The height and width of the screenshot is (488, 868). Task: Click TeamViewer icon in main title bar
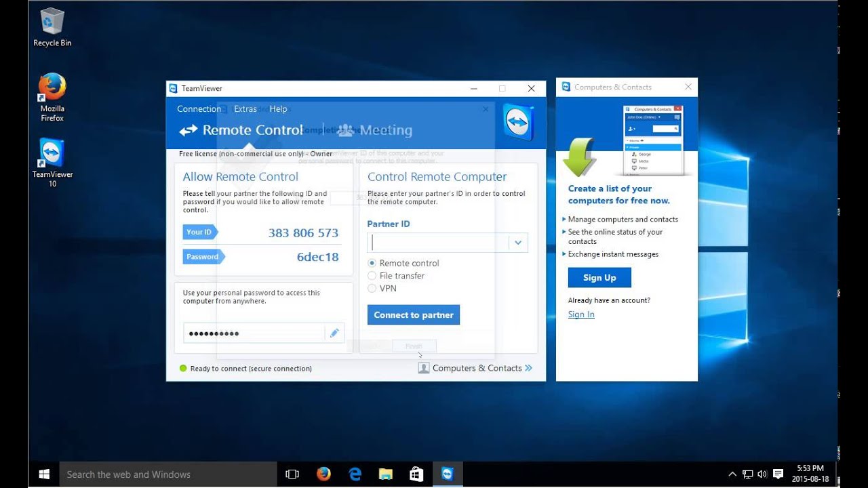coord(173,88)
